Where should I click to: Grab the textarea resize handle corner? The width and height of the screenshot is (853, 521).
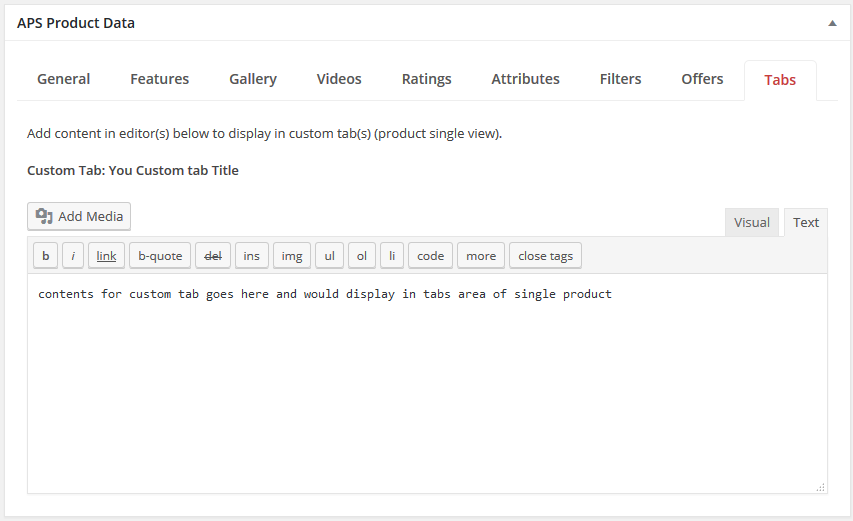click(x=821, y=487)
